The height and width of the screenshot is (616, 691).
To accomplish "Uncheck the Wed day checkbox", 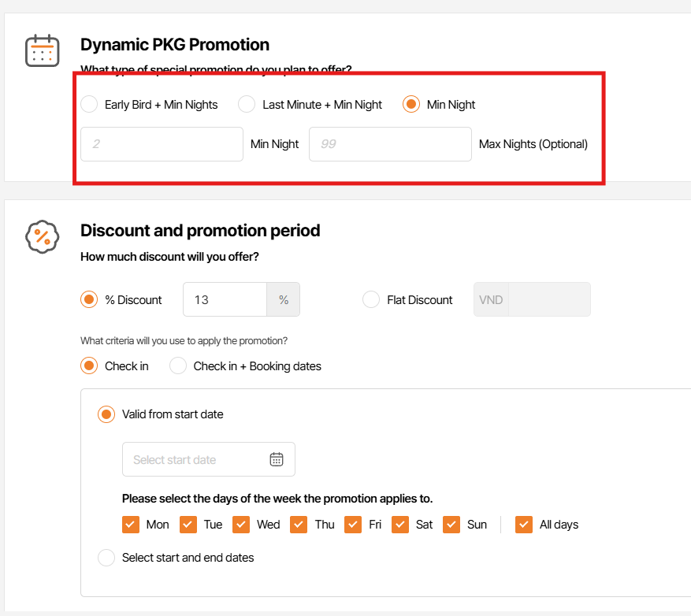I will (241, 525).
